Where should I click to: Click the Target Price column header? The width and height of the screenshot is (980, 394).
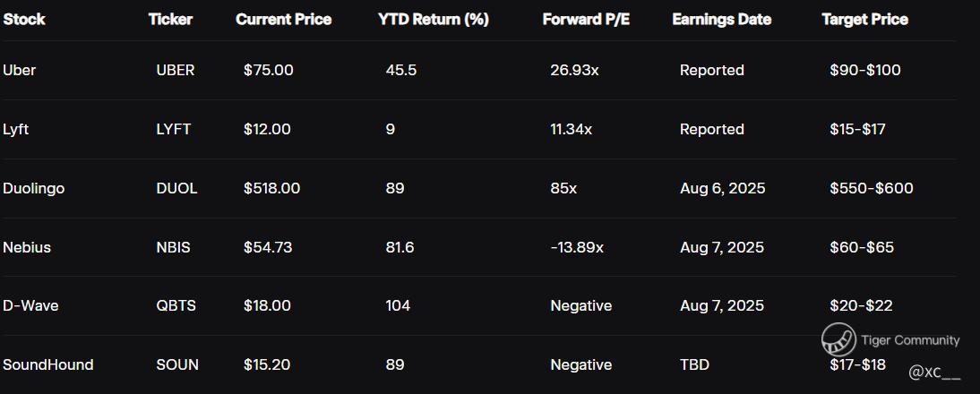click(x=864, y=19)
